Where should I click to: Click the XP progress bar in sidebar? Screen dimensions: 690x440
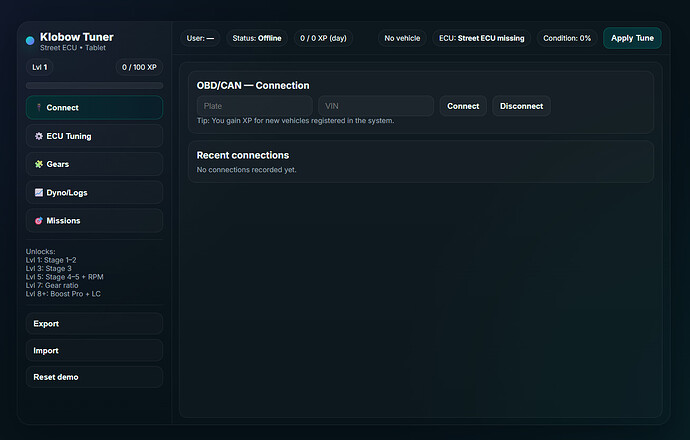(x=94, y=86)
